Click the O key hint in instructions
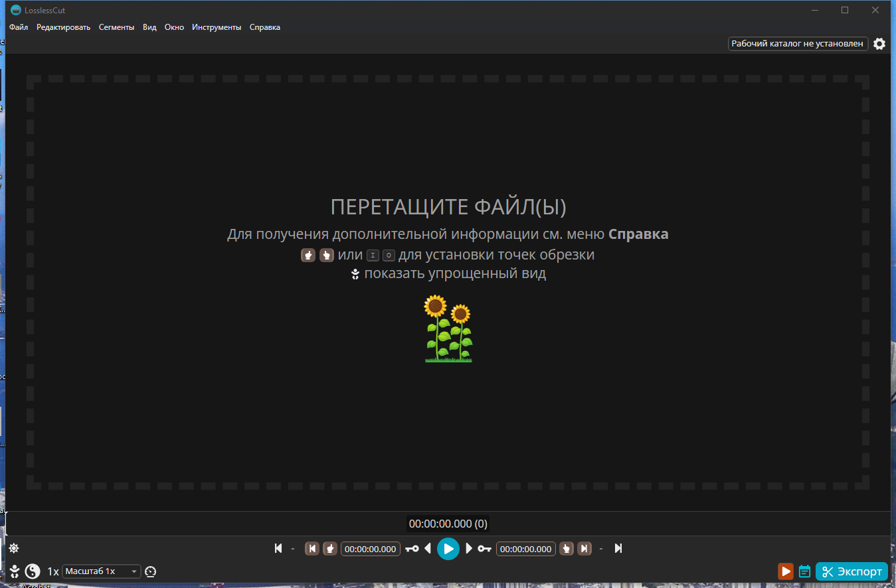Image resolution: width=896 pixels, height=588 pixels. pos(389,256)
